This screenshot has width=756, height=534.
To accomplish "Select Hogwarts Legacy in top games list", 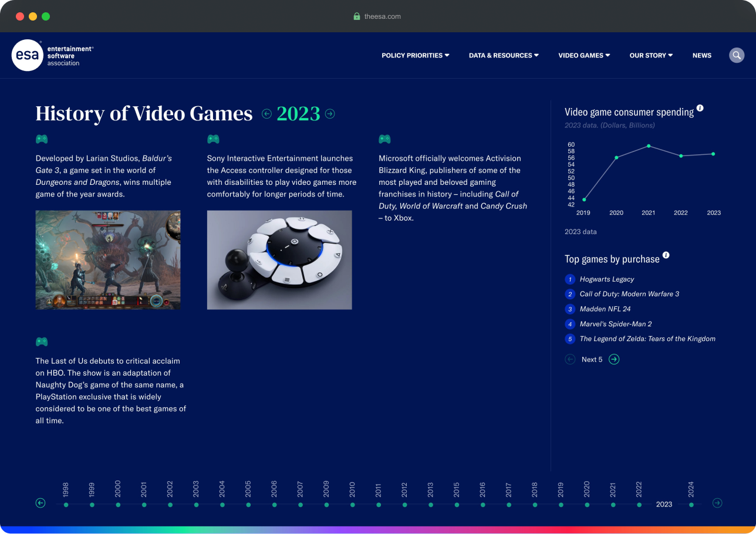I will (607, 279).
